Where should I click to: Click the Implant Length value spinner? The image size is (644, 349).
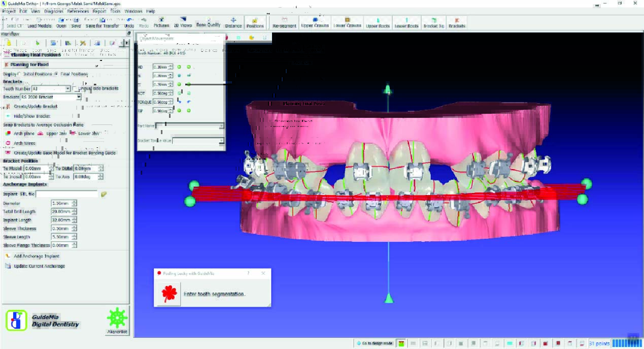(x=74, y=220)
